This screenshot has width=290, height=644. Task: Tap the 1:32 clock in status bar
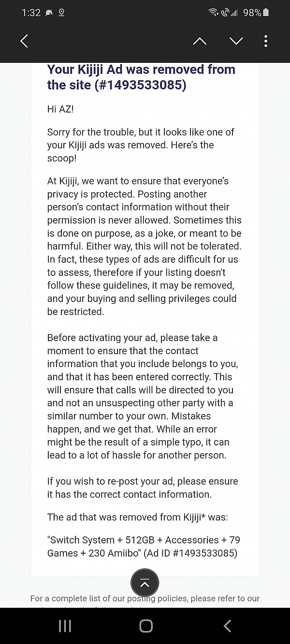click(x=31, y=13)
